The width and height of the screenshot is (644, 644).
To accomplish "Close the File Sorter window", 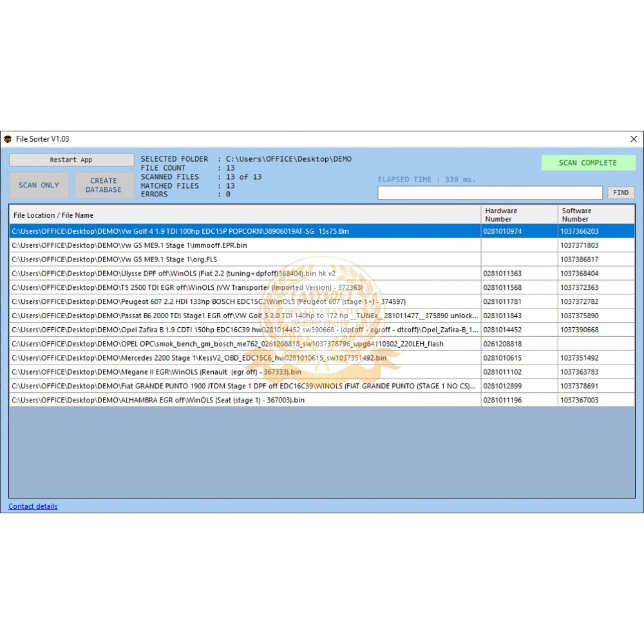I will click(633, 139).
